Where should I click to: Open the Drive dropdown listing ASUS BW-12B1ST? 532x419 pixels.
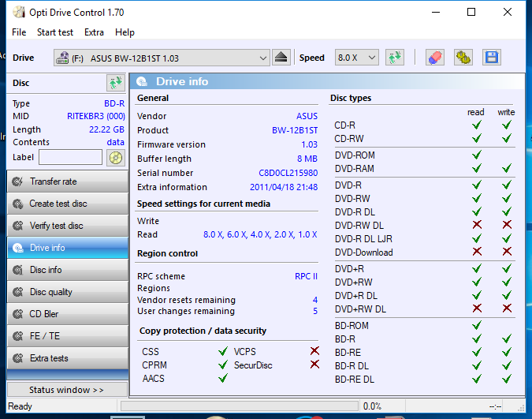click(162, 58)
